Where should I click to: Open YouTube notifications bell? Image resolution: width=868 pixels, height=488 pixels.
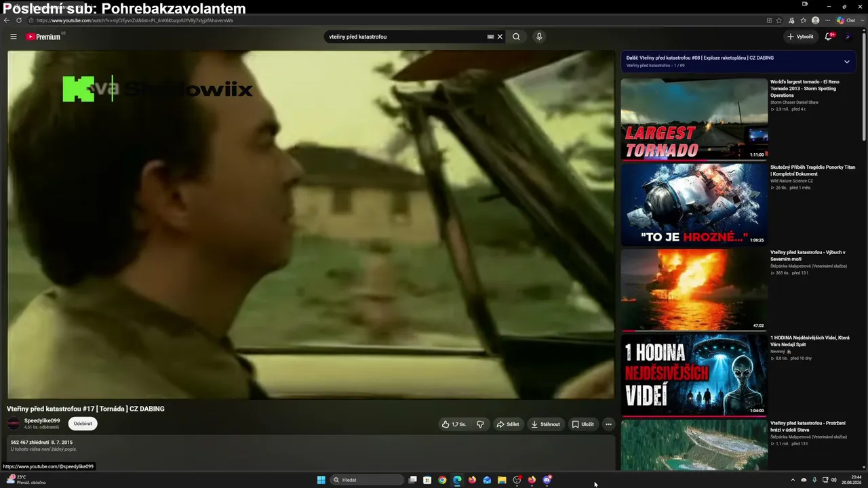coord(828,37)
